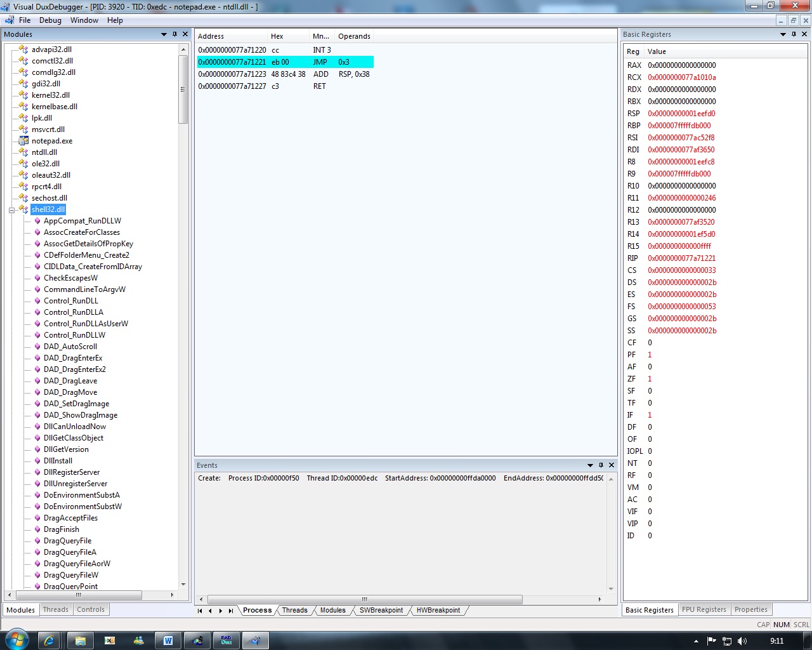Click the DllInstall export icon
Image resolution: width=812 pixels, height=650 pixels.
[x=37, y=461]
